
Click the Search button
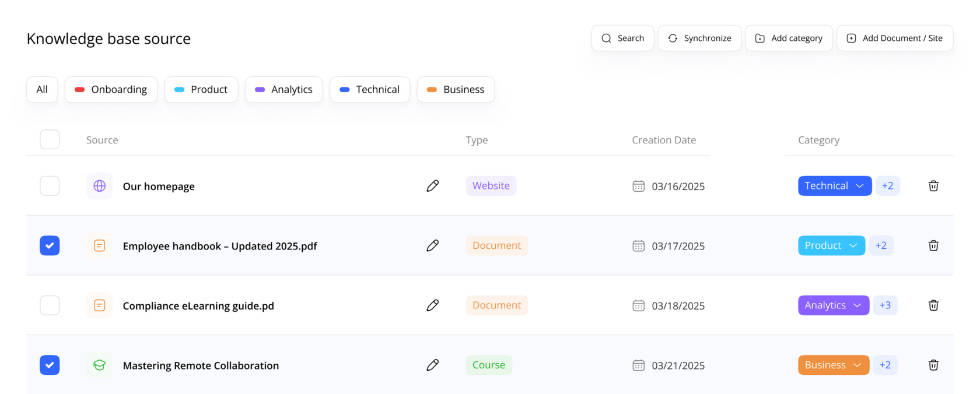pos(622,38)
